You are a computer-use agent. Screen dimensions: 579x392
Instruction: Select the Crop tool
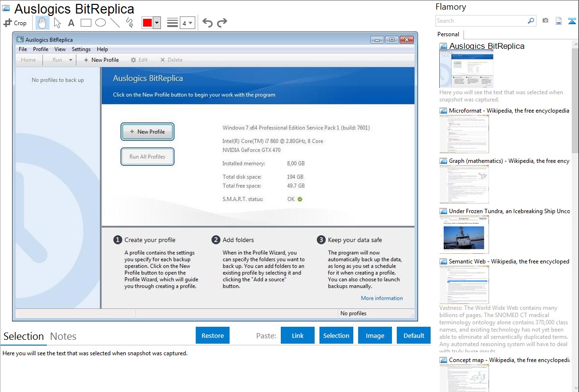pyautogui.click(x=15, y=23)
